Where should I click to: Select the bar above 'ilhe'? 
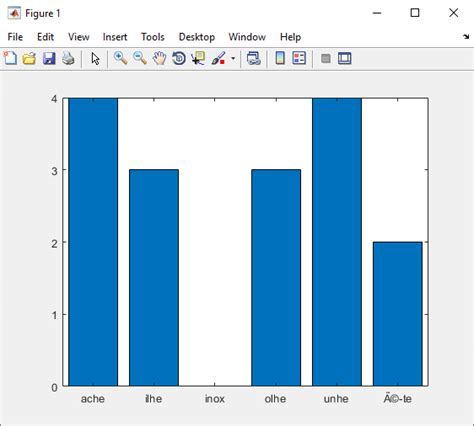(154, 278)
